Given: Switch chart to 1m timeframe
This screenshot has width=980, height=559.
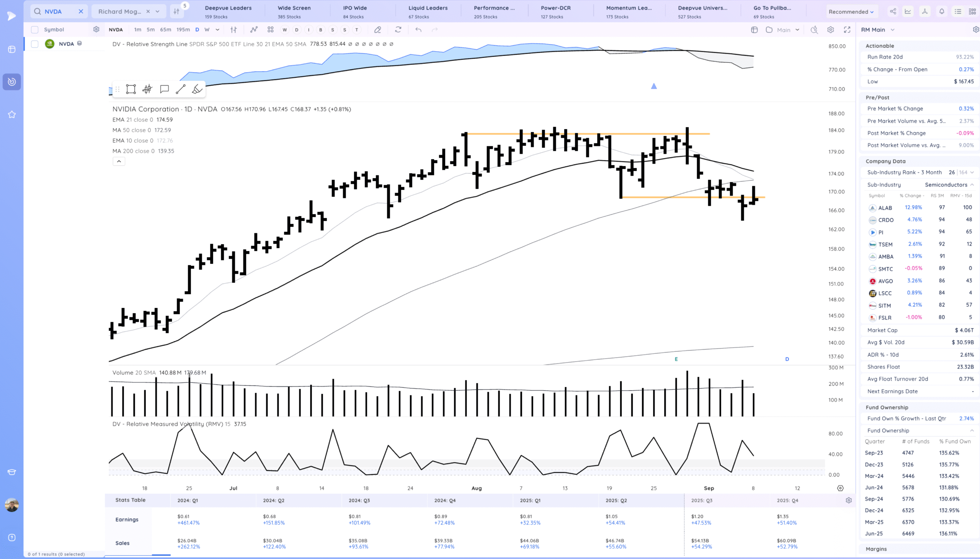Looking at the screenshot, I should (137, 29).
